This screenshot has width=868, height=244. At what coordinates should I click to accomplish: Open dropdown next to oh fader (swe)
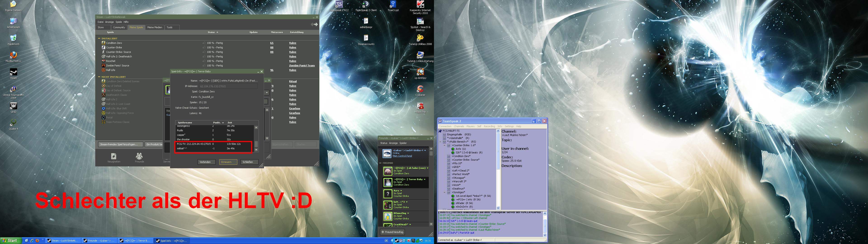[x=428, y=168]
